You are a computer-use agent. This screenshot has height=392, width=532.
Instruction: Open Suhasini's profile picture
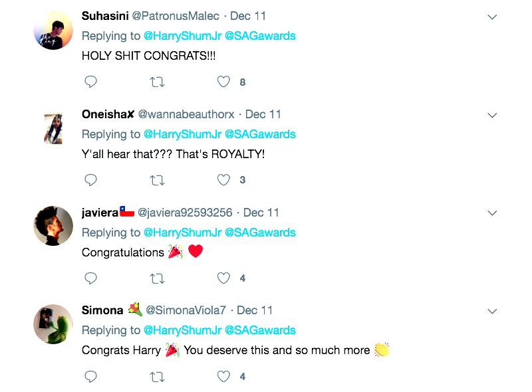[x=53, y=30]
